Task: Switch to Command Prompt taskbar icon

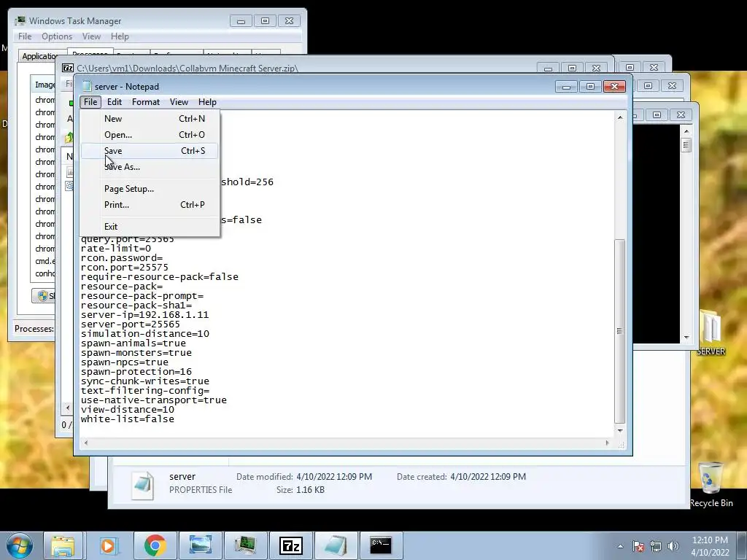Action: click(381, 545)
